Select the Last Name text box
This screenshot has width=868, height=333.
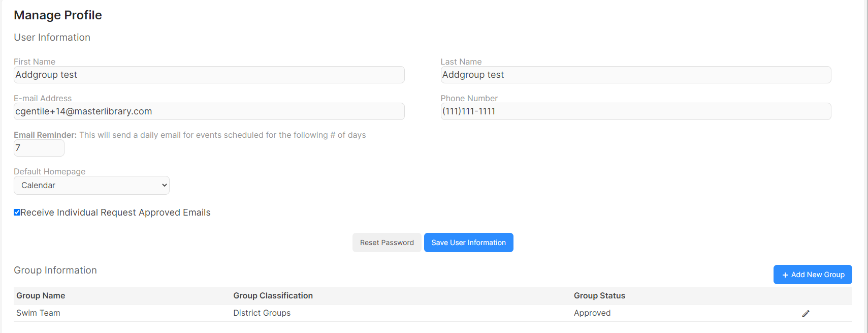click(636, 75)
